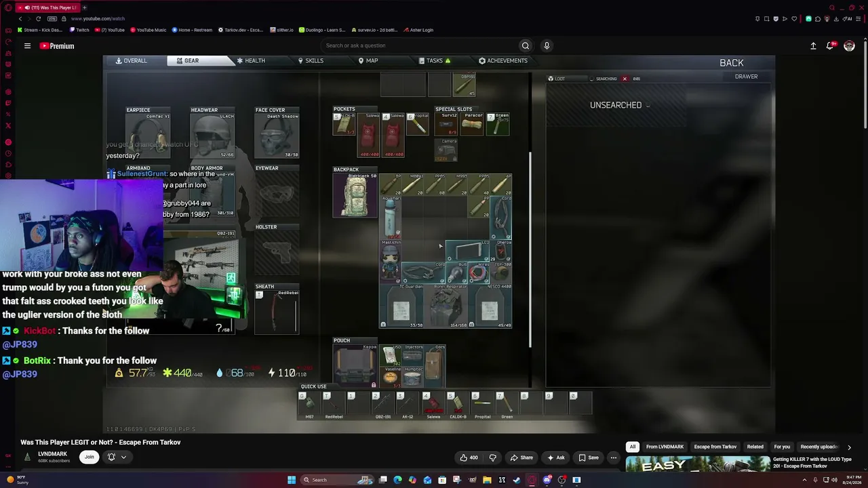Click the in-video Death Shadow face cover

click(277, 136)
